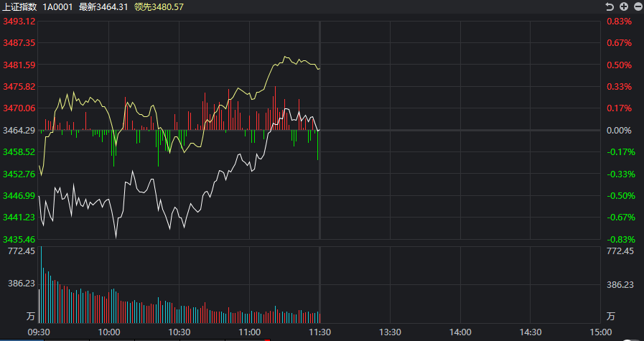Click left volume label 772.45
The width and height of the screenshot is (644, 341).
tap(22, 251)
